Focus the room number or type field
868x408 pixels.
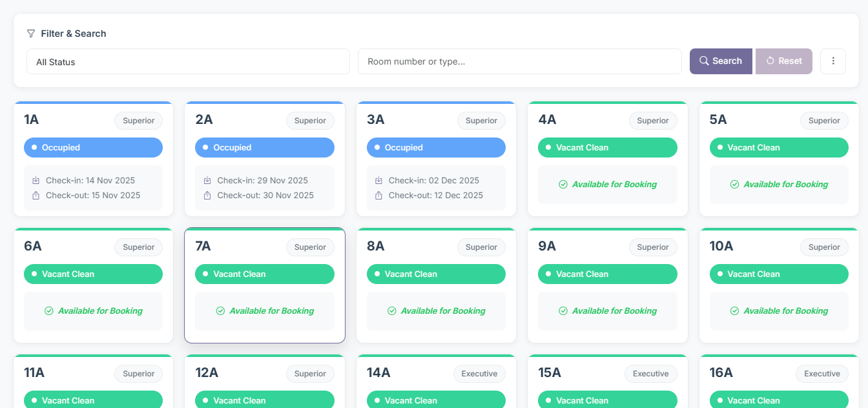[x=520, y=61]
